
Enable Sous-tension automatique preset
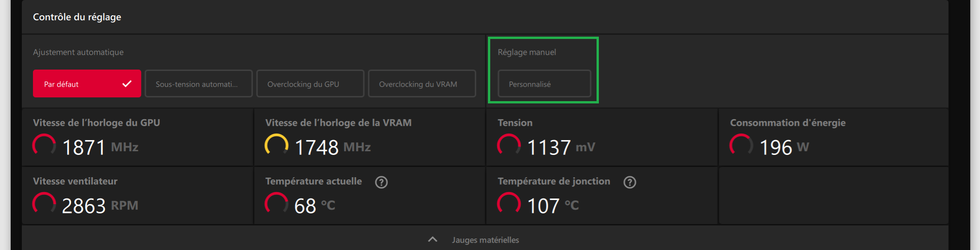199,83
